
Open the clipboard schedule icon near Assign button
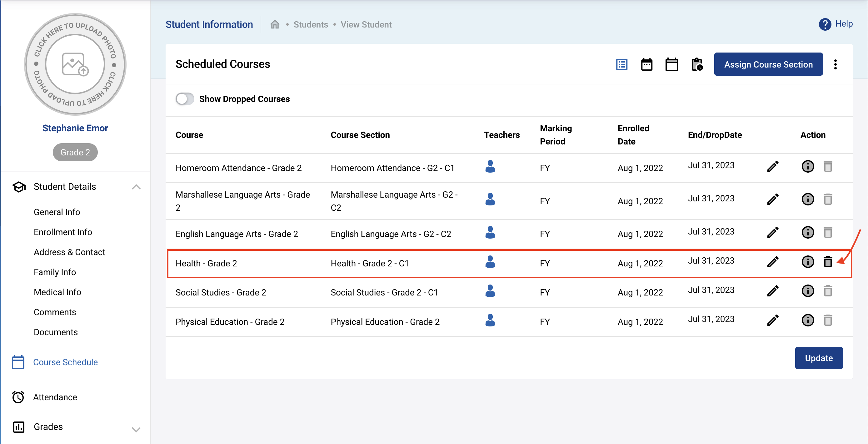pos(696,64)
